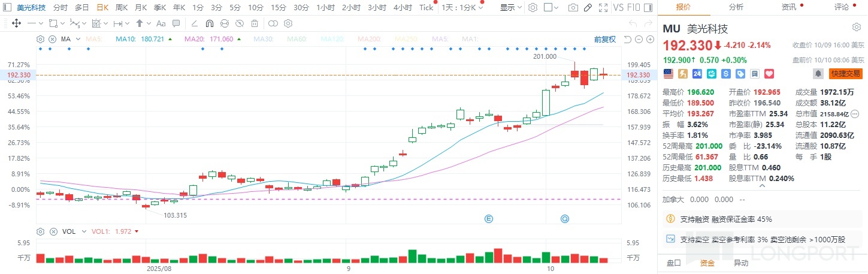Viewport: 868px width, 274px height.
Task: Open the 分析 analysis tab
Action: pos(736,7)
